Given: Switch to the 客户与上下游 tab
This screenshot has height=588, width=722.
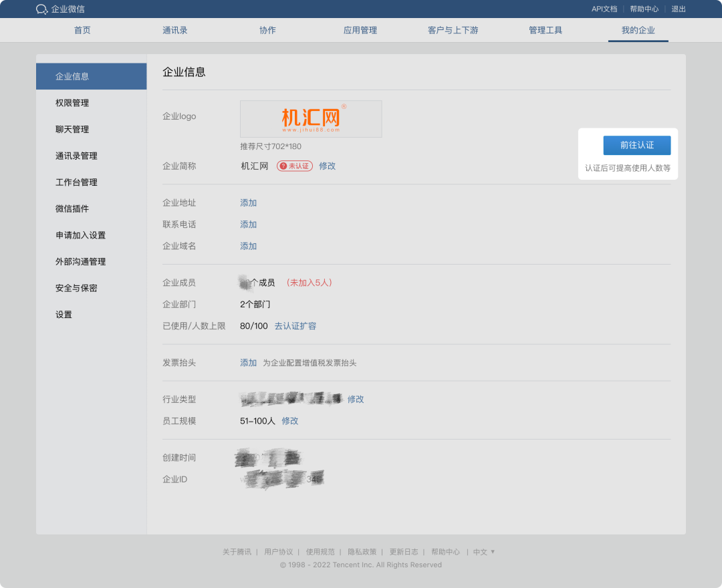Looking at the screenshot, I should 452,30.
